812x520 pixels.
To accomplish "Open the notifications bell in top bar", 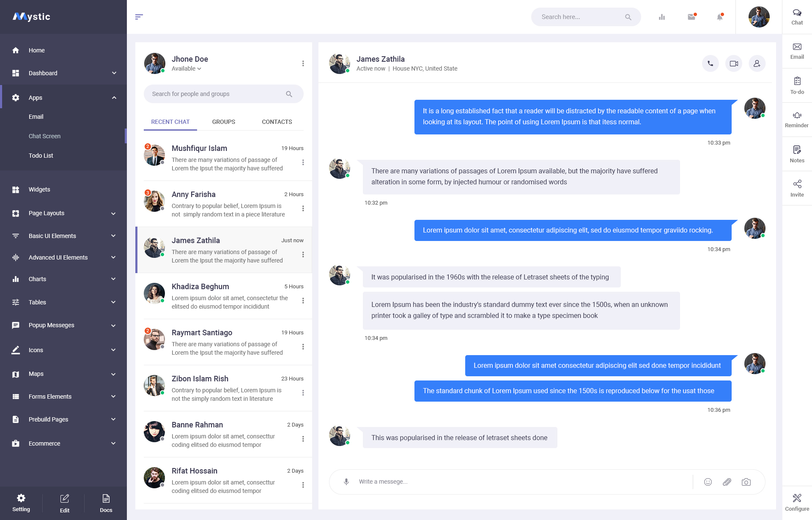I will coord(719,17).
